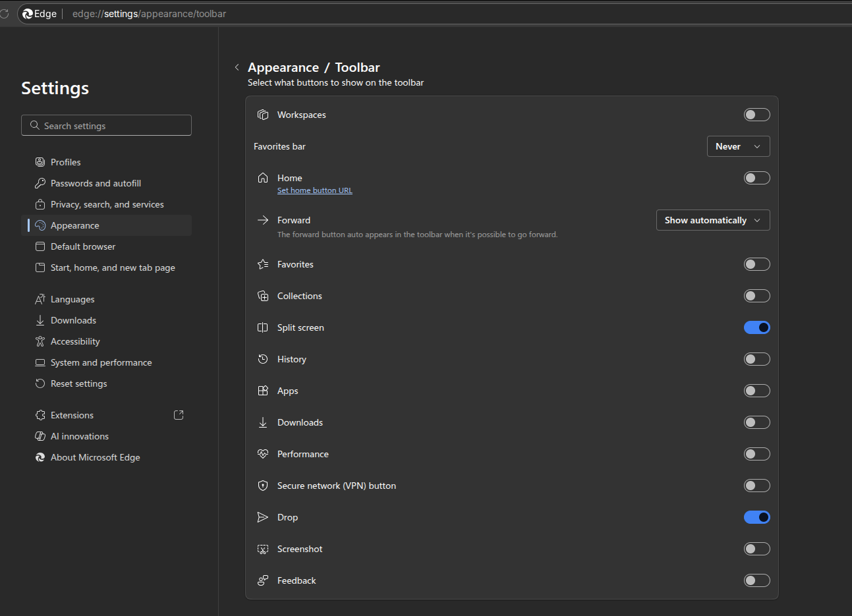Expand the Forward 'Show automatically' dropdown

click(x=712, y=220)
